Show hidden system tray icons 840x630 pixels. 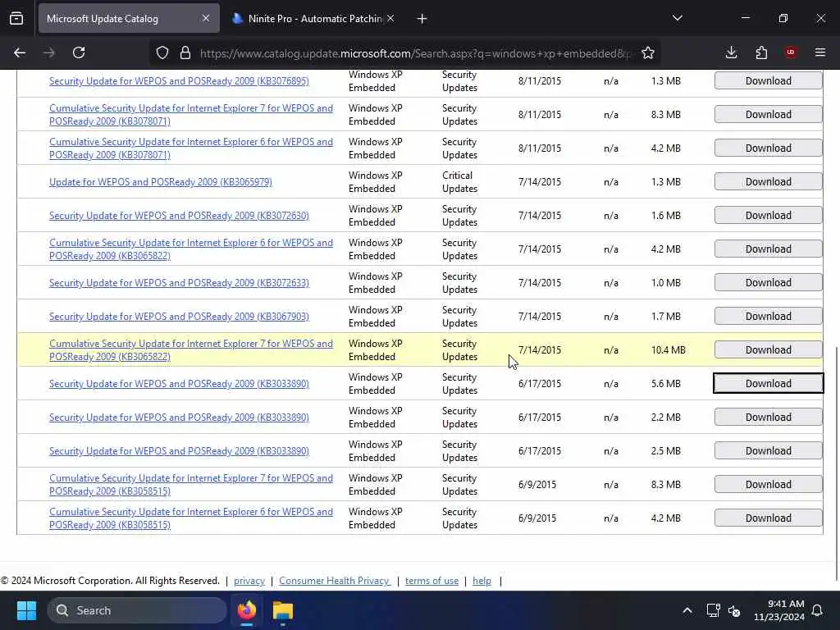(687, 610)
